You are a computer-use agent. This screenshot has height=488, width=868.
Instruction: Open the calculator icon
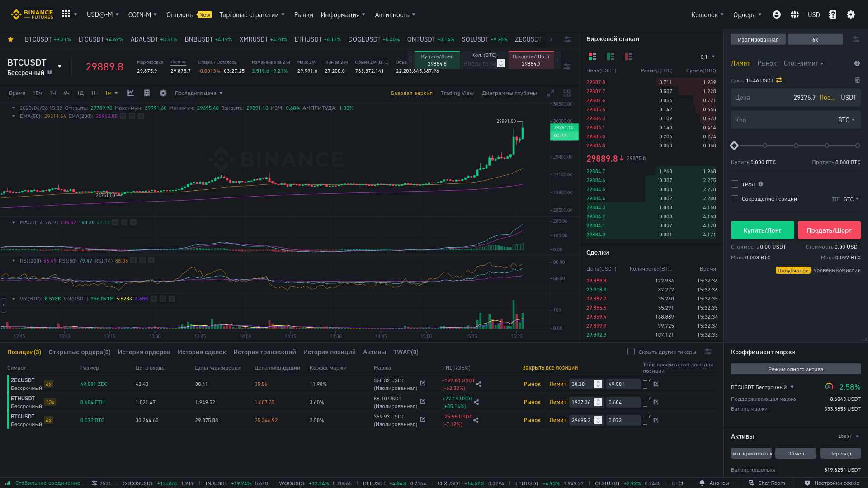click(x=858, y=80)
